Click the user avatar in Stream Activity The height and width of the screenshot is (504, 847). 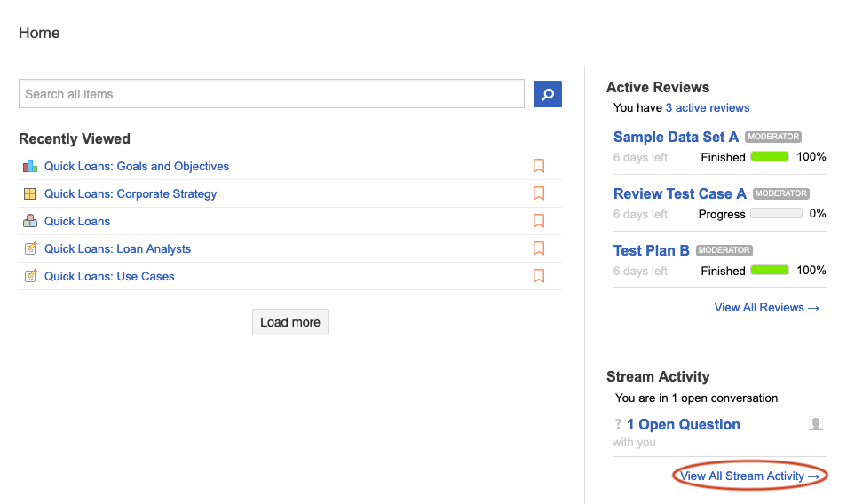[816, 424]
